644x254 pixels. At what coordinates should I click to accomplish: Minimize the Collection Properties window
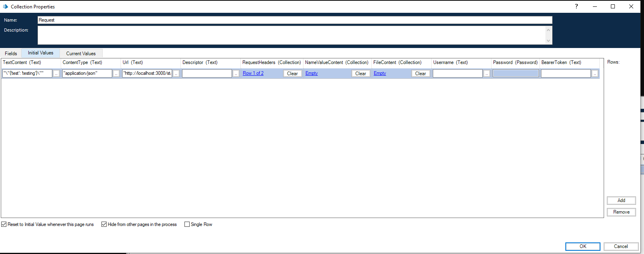tap(595, 6)
